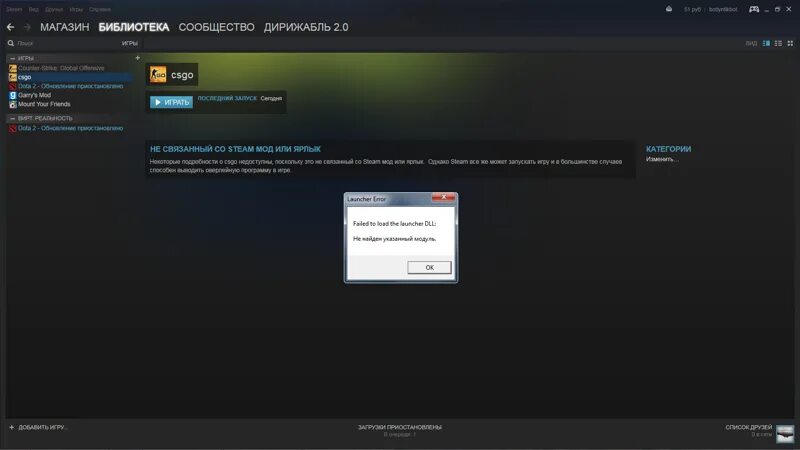
Task: Select Dota 2 under ВИРТ. РЕАЛЬНОСТЬ
Action: pyautogui.click(x=70, y=129)
